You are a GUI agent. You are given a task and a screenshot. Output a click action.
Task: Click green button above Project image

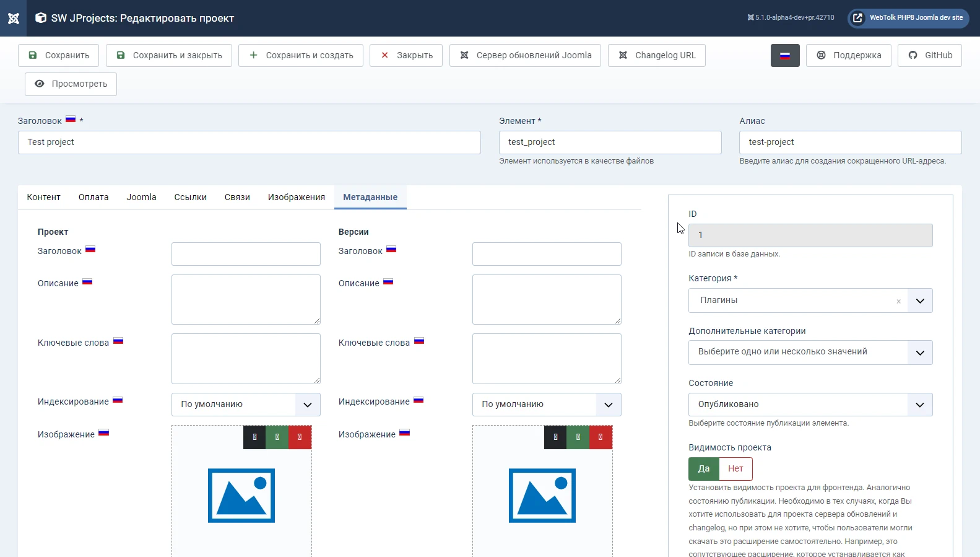click(277, 437)
